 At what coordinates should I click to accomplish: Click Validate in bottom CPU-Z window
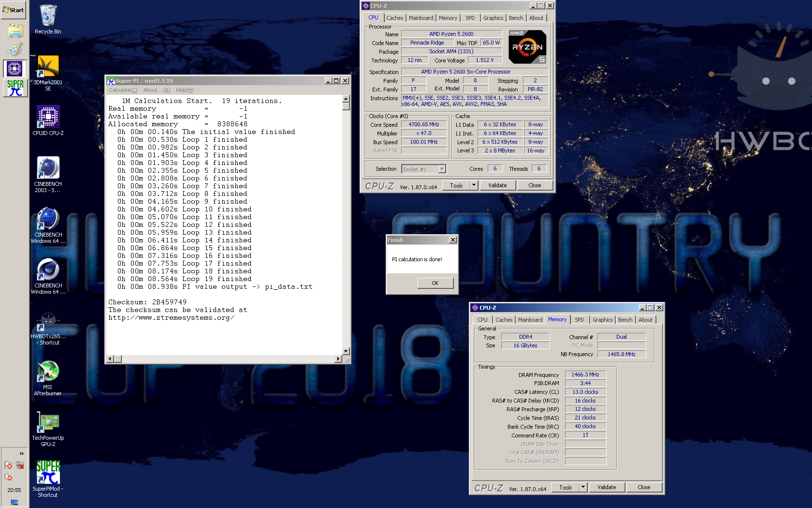[x=607, y=487]
